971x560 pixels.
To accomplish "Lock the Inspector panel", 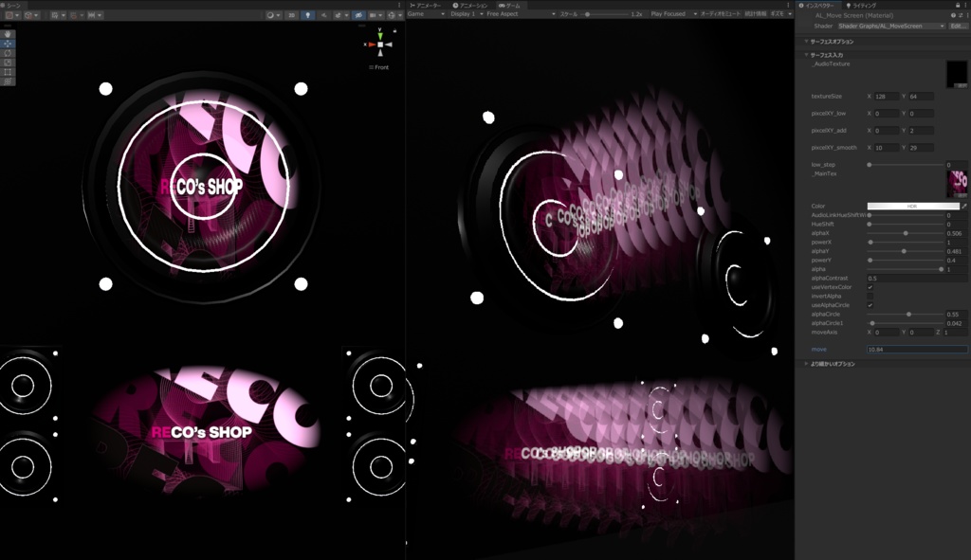I will click(958, 5).
